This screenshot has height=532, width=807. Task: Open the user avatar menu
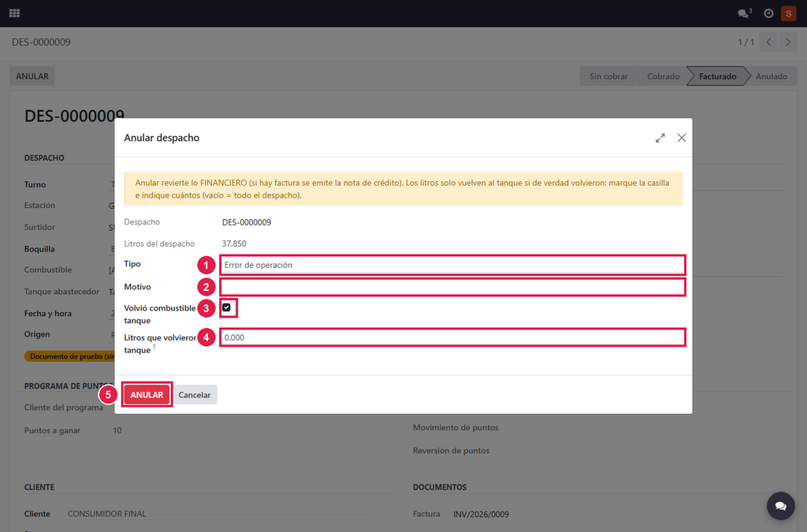[x=788, y=13]
